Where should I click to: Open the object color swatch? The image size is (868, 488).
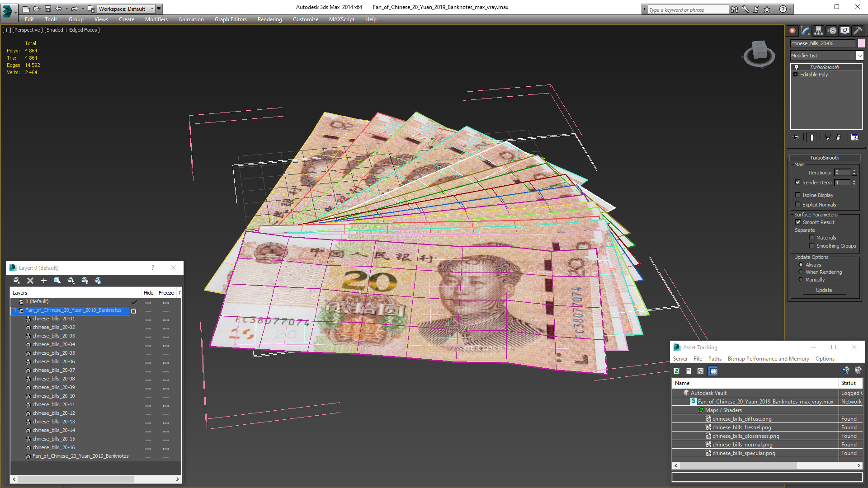[x=861, y=43]
